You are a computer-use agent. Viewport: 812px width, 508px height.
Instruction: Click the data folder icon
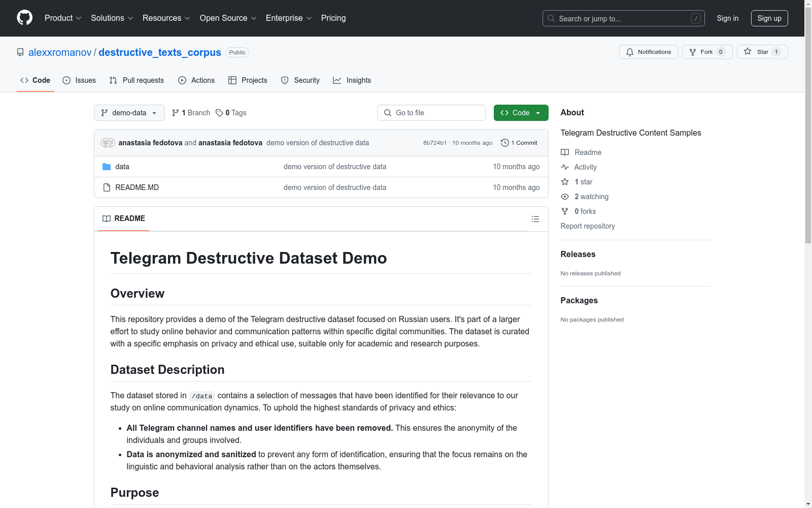[107, 167]
